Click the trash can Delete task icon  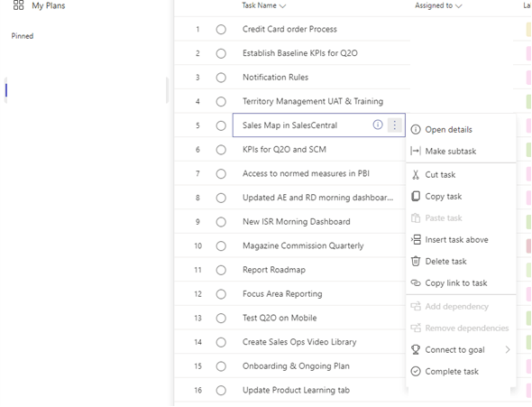(416, 261)
